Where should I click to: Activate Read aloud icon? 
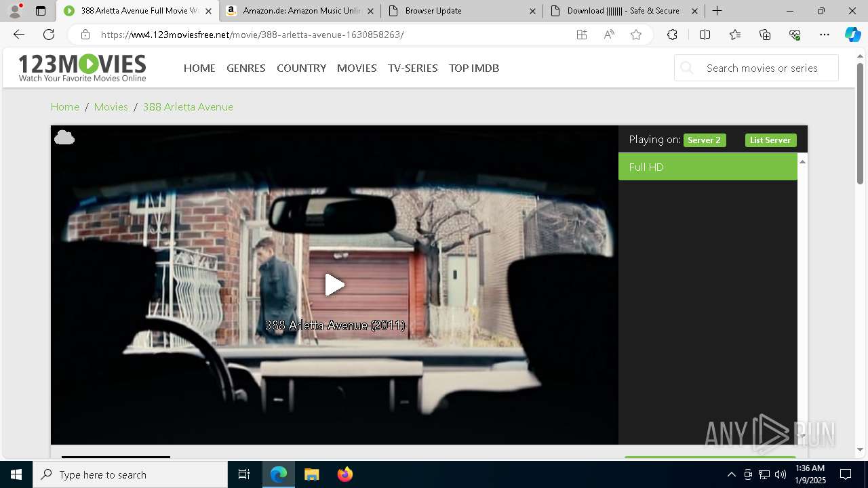[x=609, y=35]
